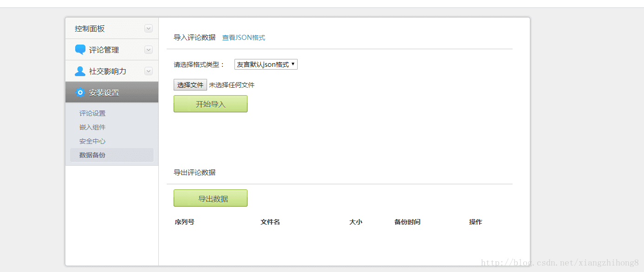Open the 评论管理 menu section
Viewport: 644px width, 272px height.
click(x=112, y=50)
